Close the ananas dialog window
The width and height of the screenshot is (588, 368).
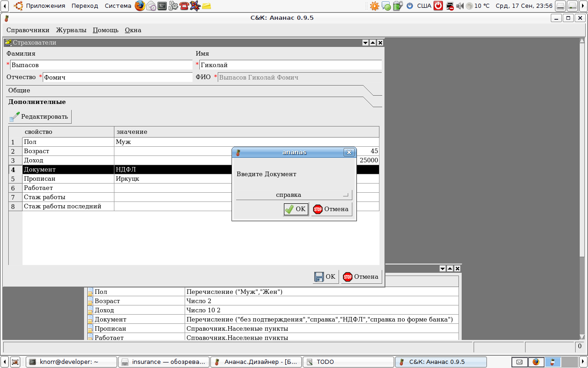(x=349, y=152)
